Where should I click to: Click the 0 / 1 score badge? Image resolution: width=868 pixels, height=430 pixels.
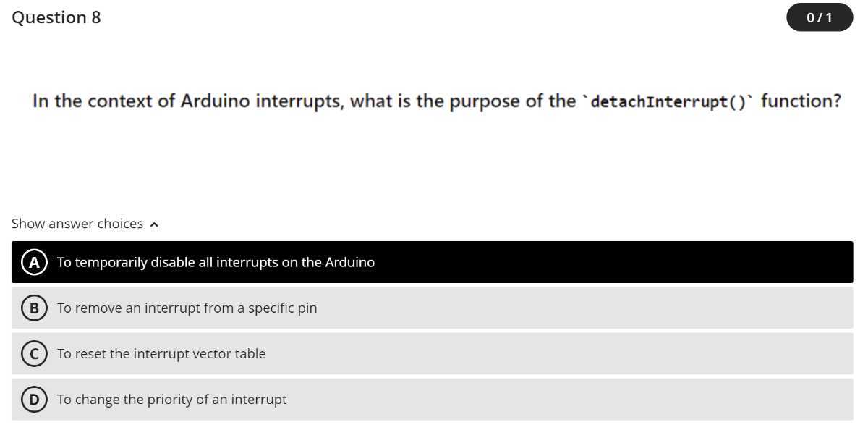(820, 17)
